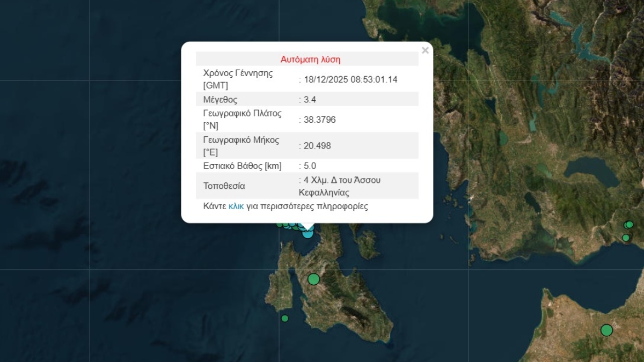
Task: Click the longitude value 20.498
Action: click(317, 145)
